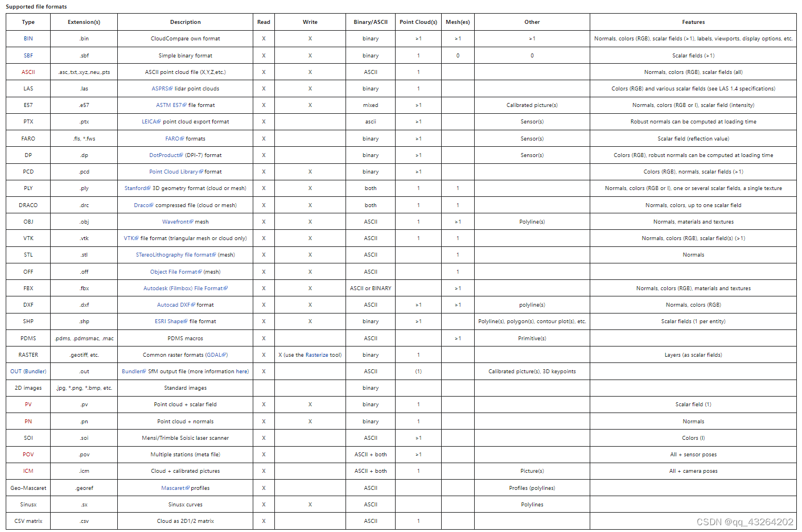Open the red ICM type link
802x532 pixels.
28,471
